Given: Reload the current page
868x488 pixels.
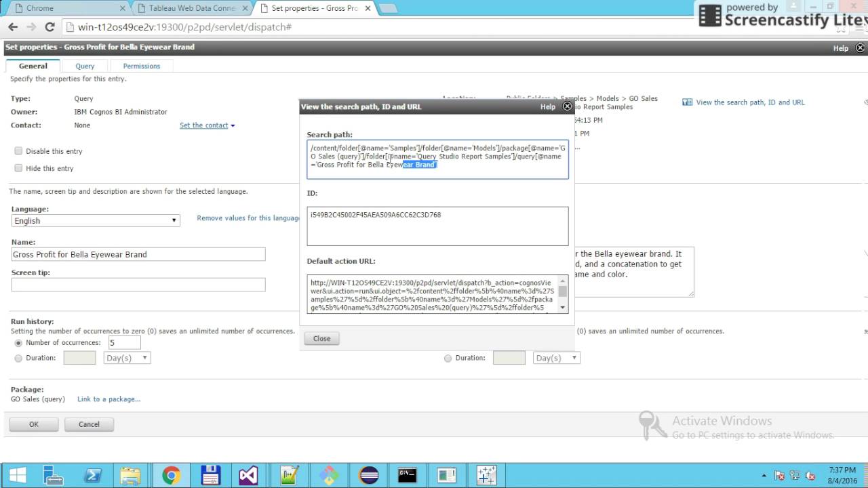Looking at the screenshot, I should (x=50, y=27).
